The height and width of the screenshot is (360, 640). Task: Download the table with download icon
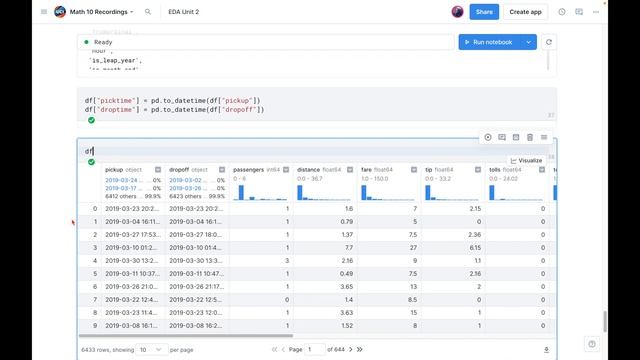click(546, 350)
